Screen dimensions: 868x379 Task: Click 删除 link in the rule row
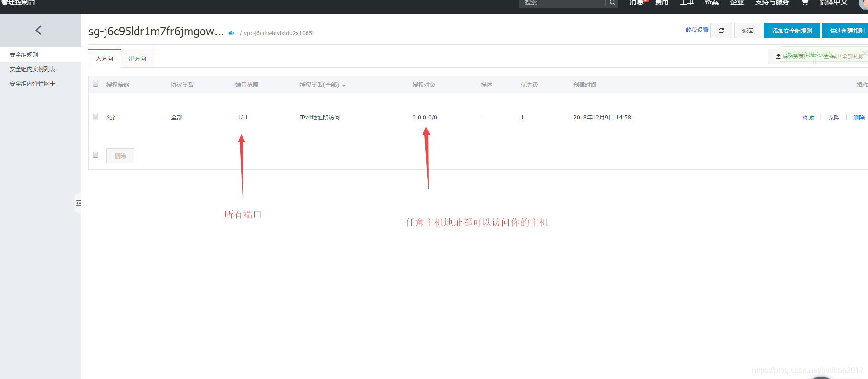(x=859, y=118)
